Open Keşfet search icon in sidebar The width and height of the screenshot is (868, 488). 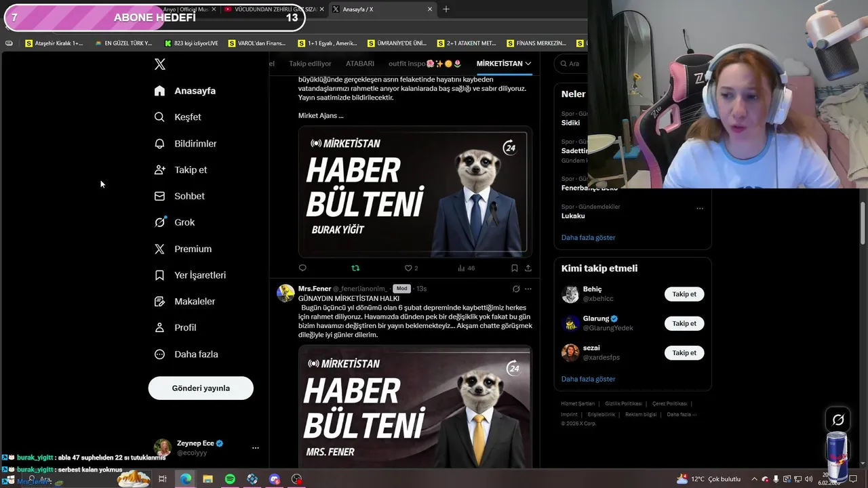[159, 117]
